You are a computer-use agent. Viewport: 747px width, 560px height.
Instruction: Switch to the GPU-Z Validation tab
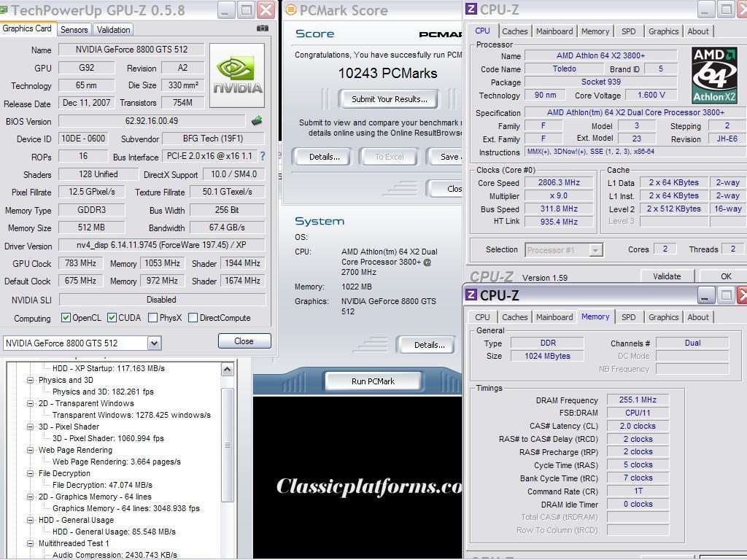coord(113,29)
